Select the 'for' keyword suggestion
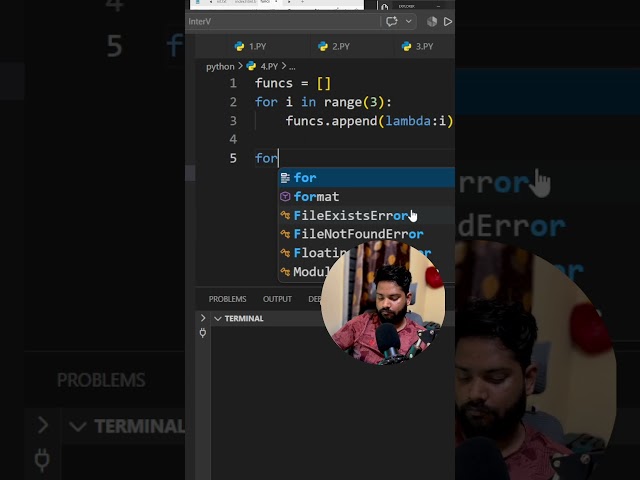The height and width of the screenshot is (480, 640). click(367, 178)
